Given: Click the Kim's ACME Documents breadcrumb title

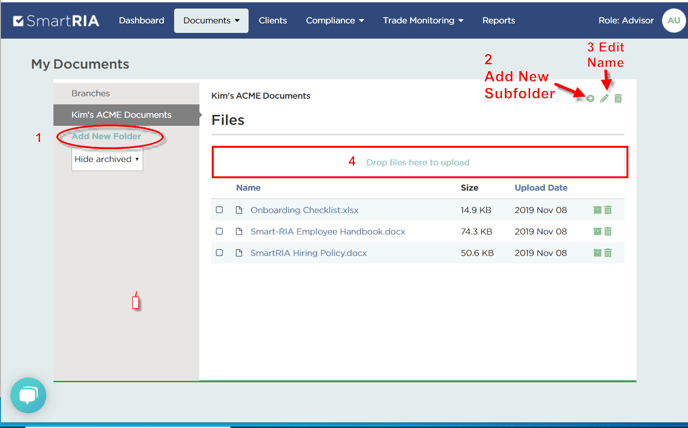Looking at the screenshot, I should [x=261, y=96].
